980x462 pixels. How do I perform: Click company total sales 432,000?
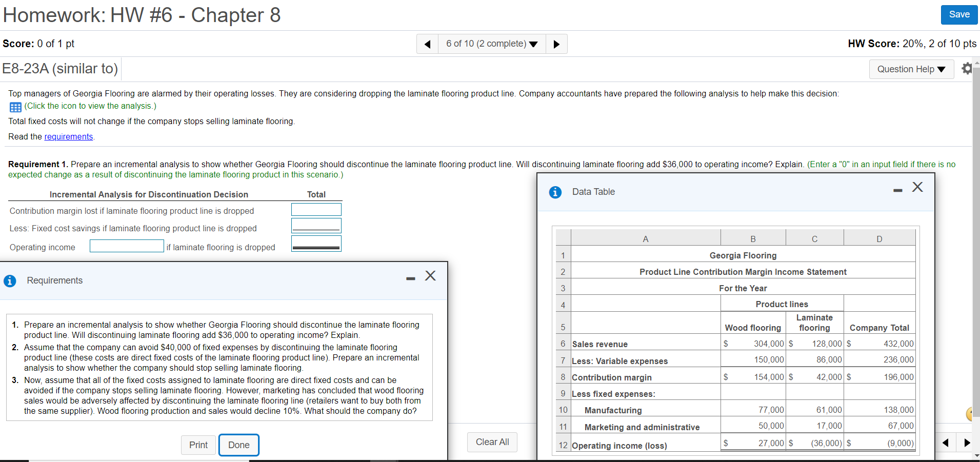pyautogui.click(x=898, y=344)
